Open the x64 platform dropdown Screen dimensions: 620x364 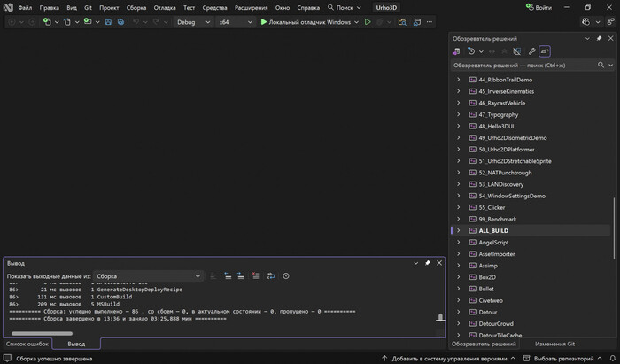click(233, 22)
